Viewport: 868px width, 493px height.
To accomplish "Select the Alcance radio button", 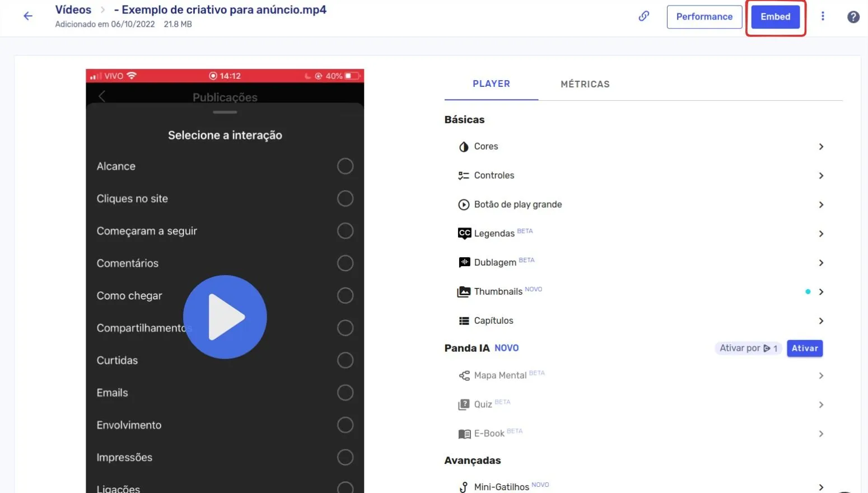I will (346, 166).
